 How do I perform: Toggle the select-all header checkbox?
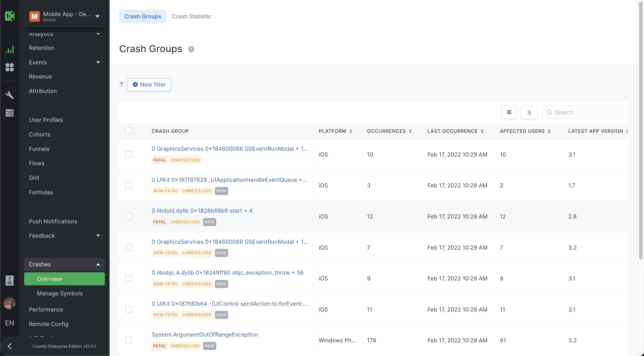(129, 131)
